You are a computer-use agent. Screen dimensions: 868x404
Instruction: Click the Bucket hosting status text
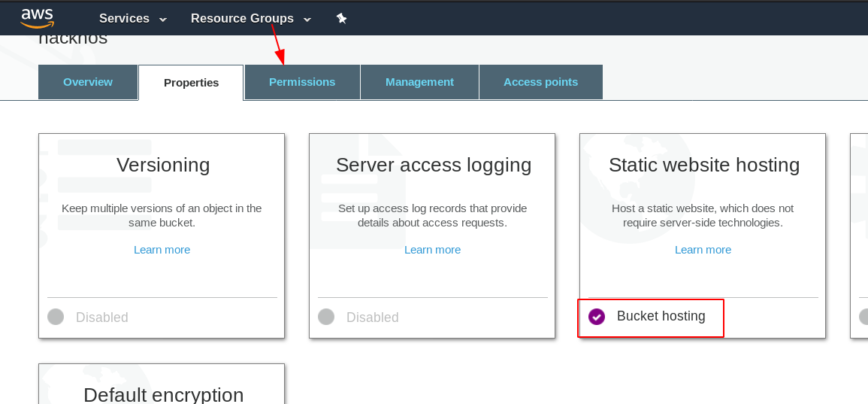[661, 316]
